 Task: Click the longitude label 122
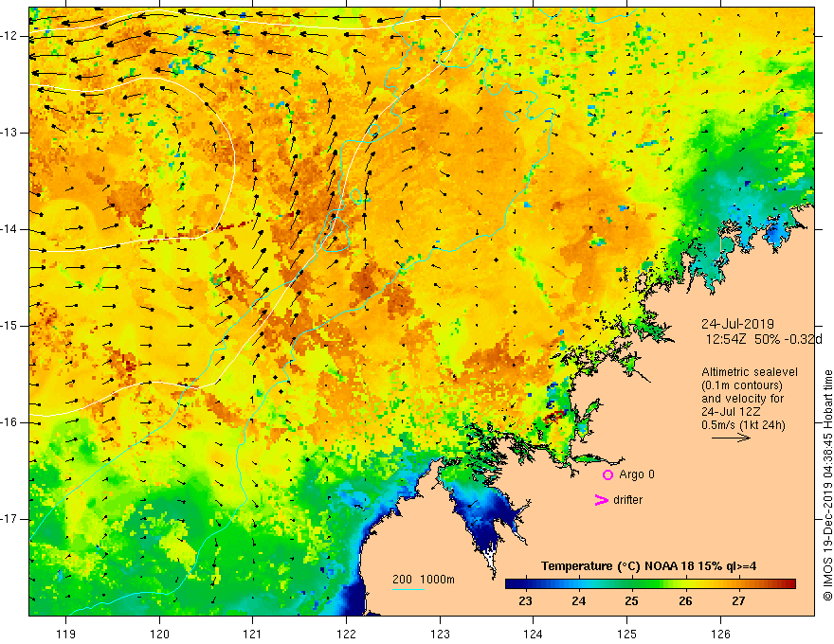click(346, 634)
